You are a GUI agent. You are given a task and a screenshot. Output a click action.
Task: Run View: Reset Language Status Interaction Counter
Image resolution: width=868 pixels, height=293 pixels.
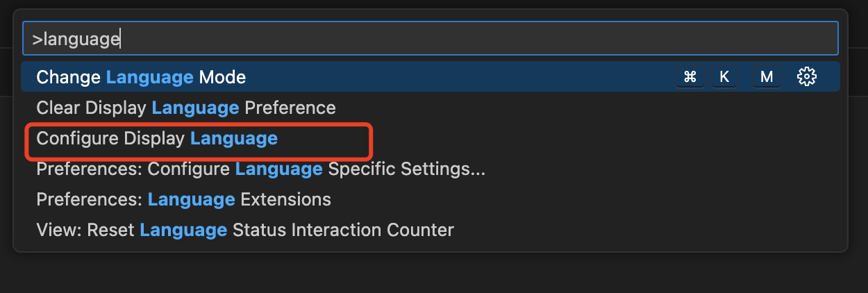[x=431, y=229]
